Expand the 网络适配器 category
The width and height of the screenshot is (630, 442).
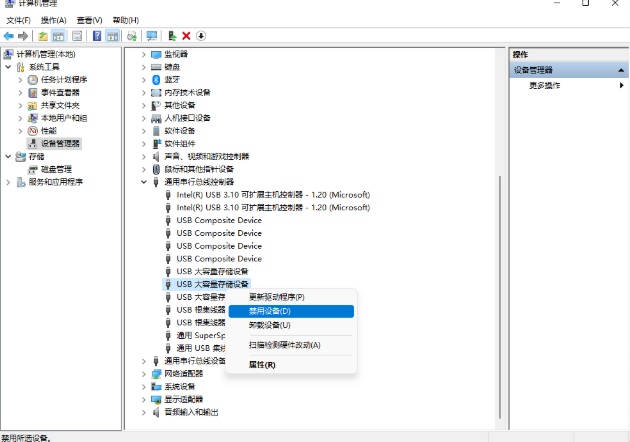click(144, 373)
